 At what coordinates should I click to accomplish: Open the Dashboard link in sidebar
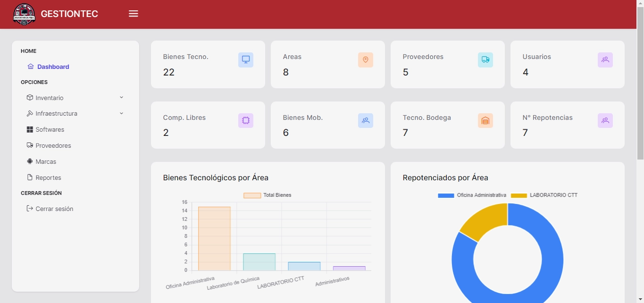(53, 67)
